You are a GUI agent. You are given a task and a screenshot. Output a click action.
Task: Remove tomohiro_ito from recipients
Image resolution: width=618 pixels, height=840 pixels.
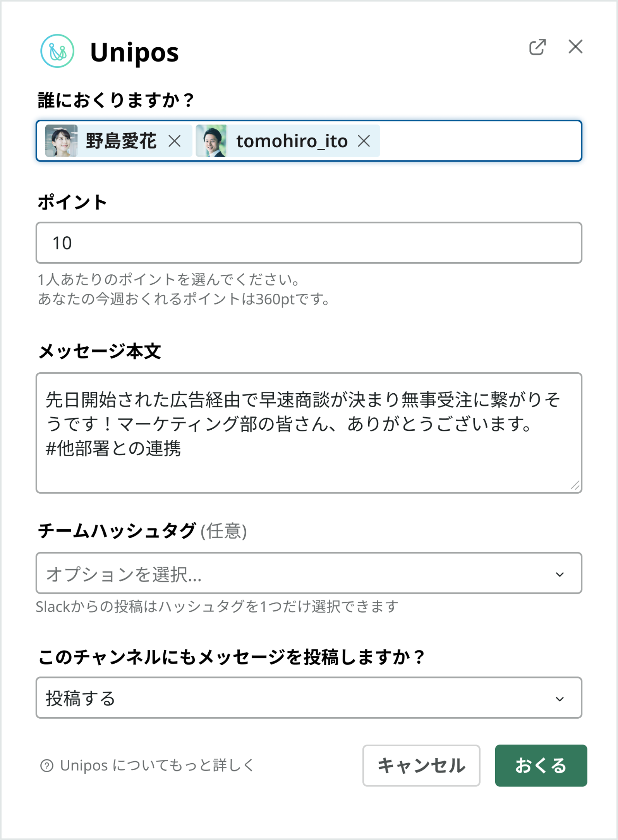click(364, 141)
